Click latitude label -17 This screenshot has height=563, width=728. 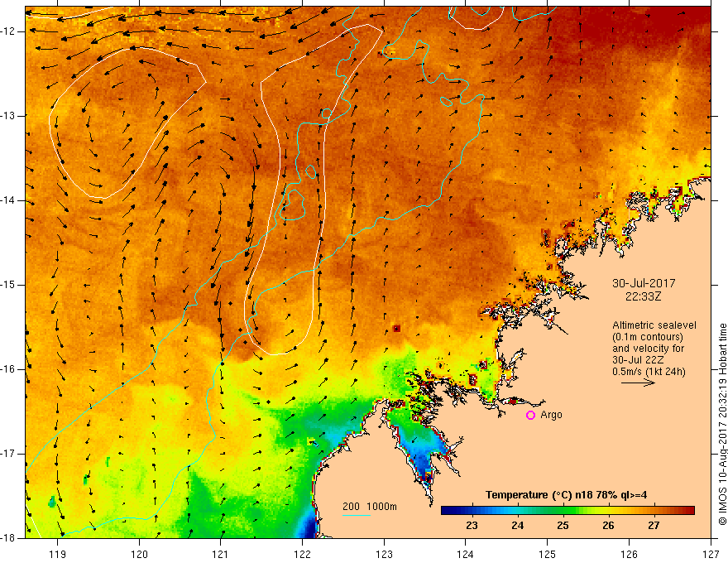8,454
